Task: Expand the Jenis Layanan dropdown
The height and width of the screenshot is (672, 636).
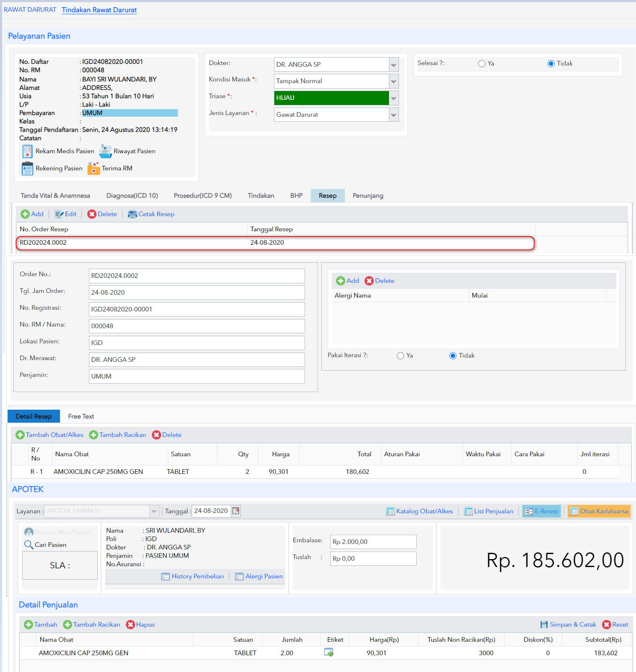Action: click(x=394, y=115)
